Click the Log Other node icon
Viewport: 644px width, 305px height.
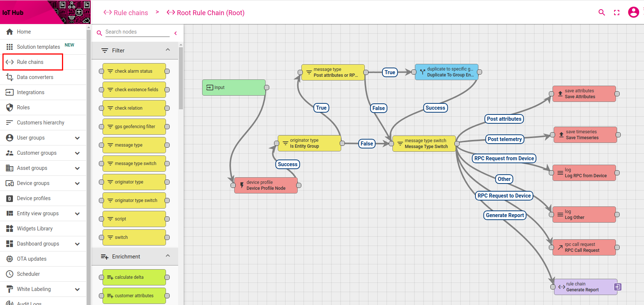(x=560, y=215)
